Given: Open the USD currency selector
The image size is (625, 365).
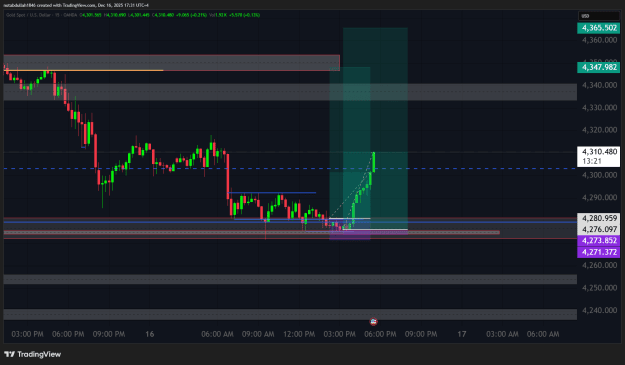Looking at the screenshot, I should click(x=599, y=16).
